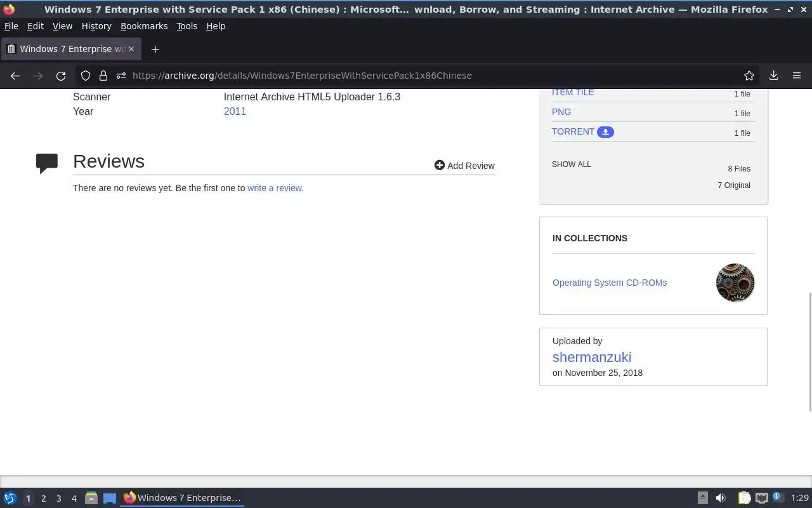The height and width of the screenshot is (508, 812).
Task: Open the History menu
Action: click(96, 26)
